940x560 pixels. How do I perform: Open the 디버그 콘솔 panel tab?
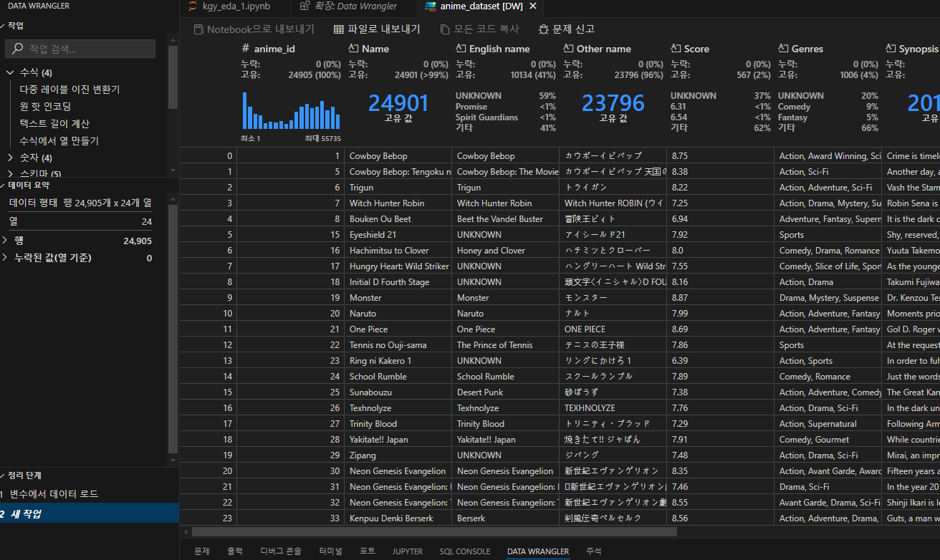[x=281, y=551]
